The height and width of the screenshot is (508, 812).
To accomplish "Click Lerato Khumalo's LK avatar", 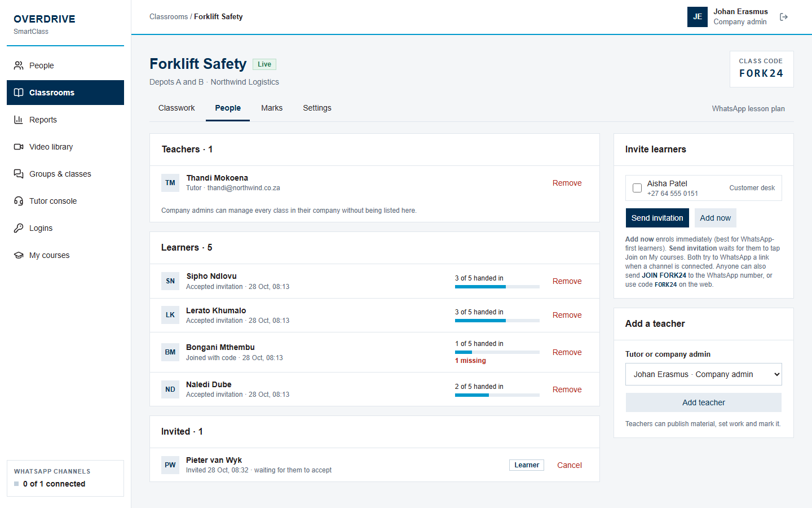I will point(170,315).
